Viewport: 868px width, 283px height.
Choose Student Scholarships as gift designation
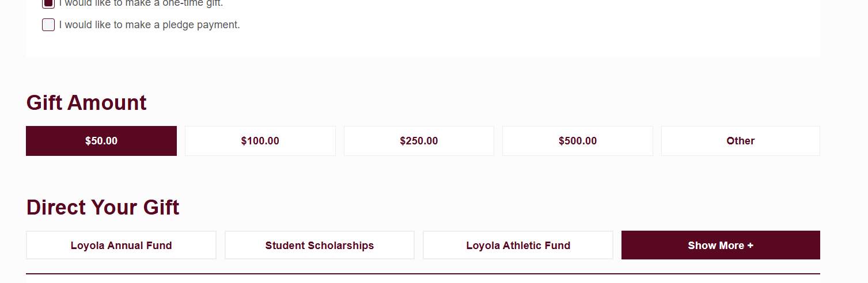[x=320, y=246]
